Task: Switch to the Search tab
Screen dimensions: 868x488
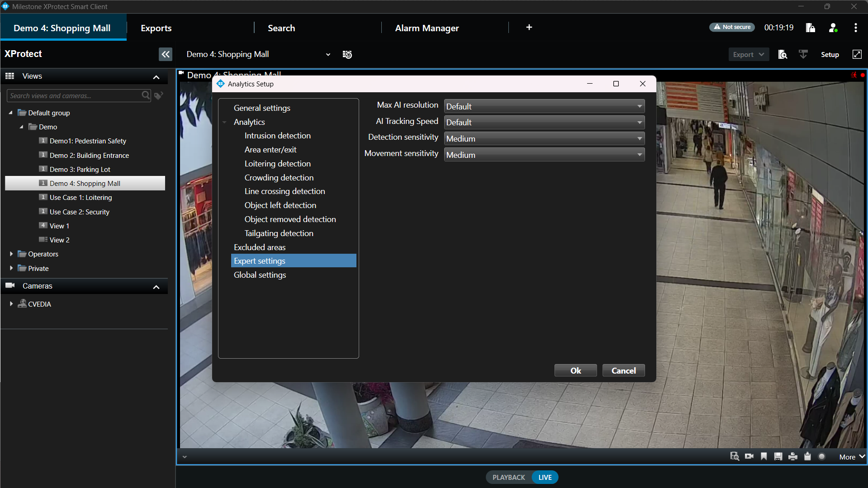Action: 281,28
